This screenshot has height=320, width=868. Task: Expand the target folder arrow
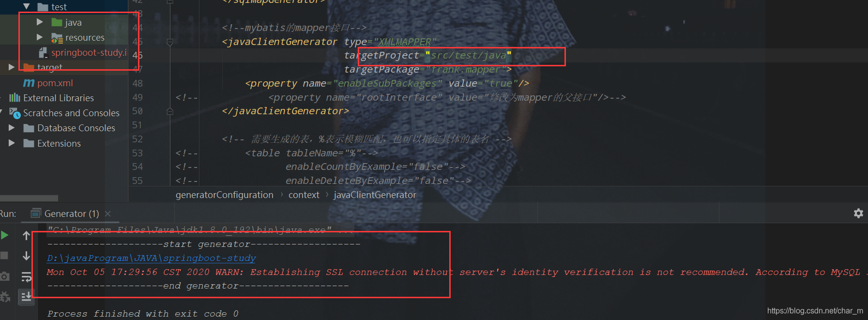[x=12, y=67]
